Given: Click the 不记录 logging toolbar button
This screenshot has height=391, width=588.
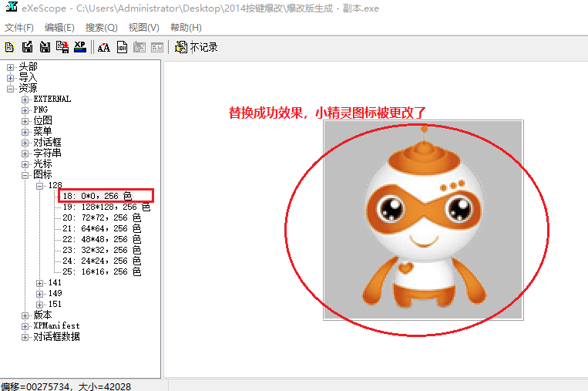Looking at the screenshot, I should tap(197, 47).
